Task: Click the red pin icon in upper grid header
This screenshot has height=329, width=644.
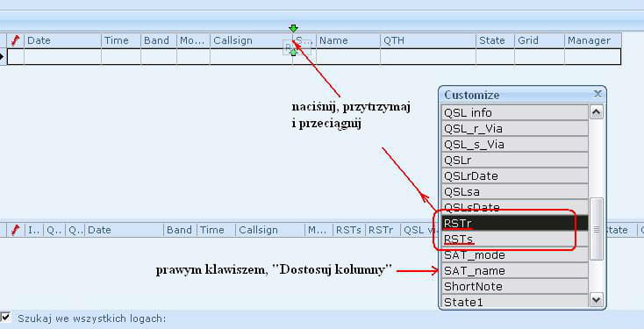Action: point(16,40)
